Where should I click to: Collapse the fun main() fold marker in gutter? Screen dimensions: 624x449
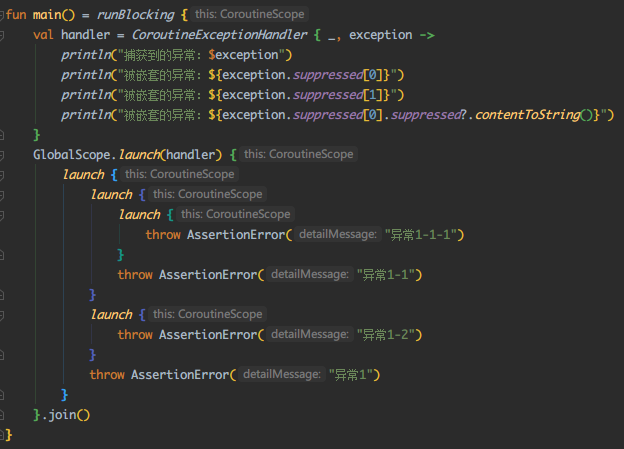point(2,16)
